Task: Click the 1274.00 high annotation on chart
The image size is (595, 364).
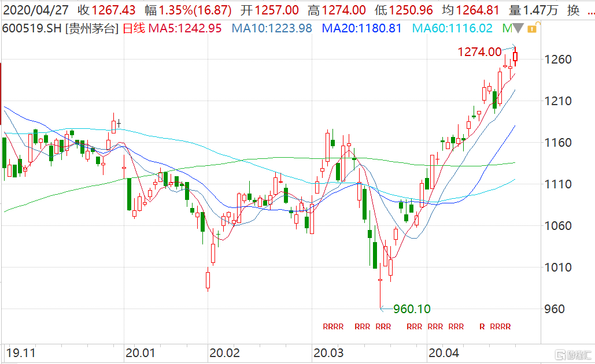Action: 480,52
